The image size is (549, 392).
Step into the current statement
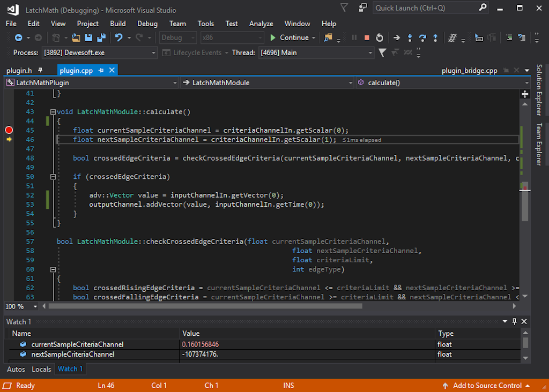point(410,38)
